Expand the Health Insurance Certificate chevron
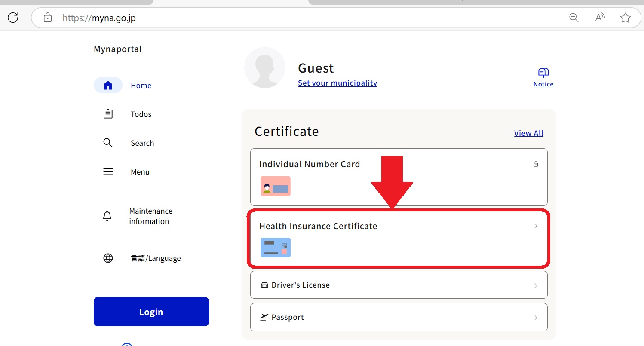 pyautogui.click(x=536, y=226)
